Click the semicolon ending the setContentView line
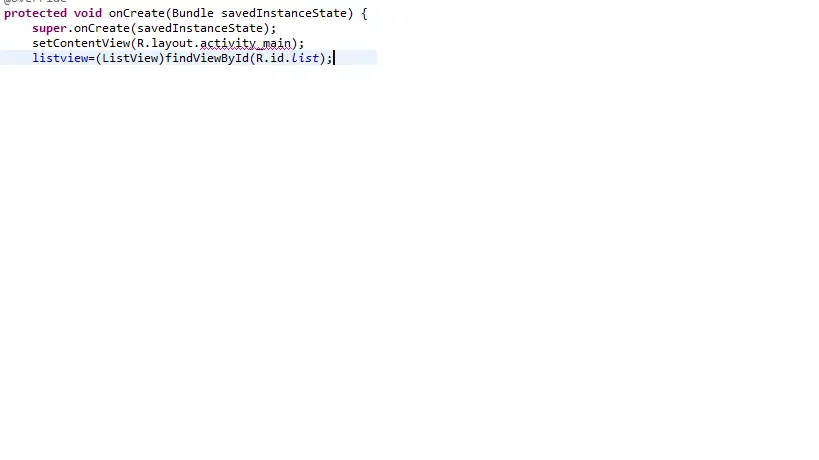The image size is (819, 460). tap(301, 44)
